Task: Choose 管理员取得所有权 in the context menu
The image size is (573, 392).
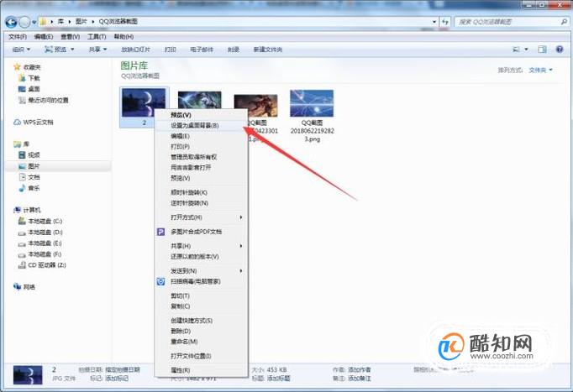Action: point(202,157)
